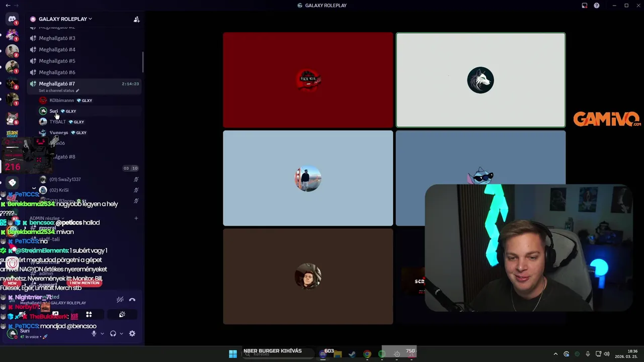Show hidden system tray icons chevron
This screenshot has height=362, width=644.
(x=555, y=354)
